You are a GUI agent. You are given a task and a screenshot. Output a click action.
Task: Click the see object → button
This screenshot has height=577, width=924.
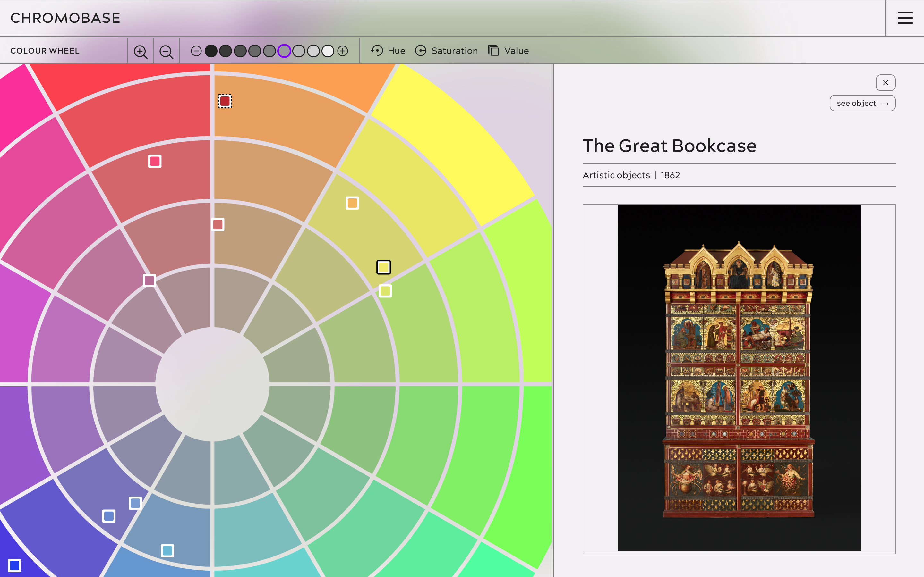pos(862,103)
